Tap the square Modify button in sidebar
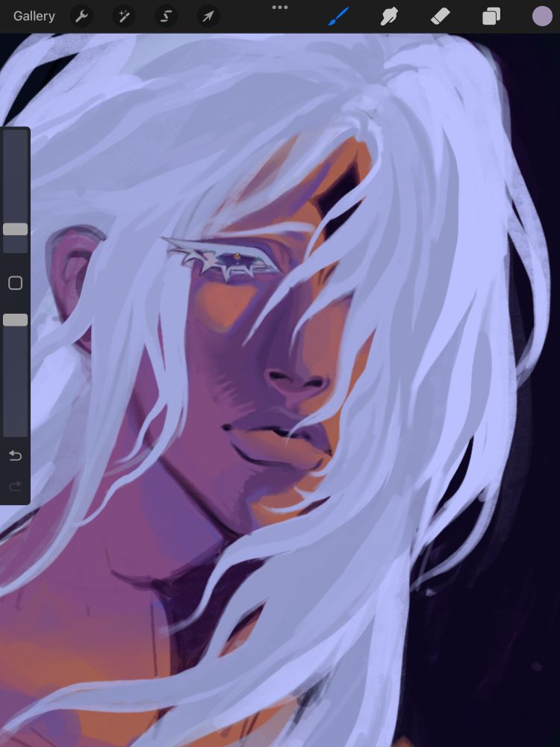 15,283
